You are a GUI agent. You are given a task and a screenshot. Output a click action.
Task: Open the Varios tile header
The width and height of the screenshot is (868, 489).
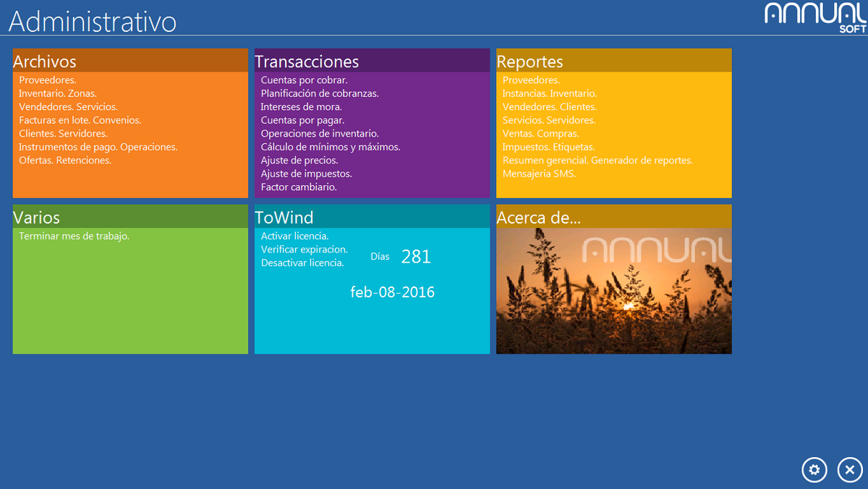pos(130,217)
